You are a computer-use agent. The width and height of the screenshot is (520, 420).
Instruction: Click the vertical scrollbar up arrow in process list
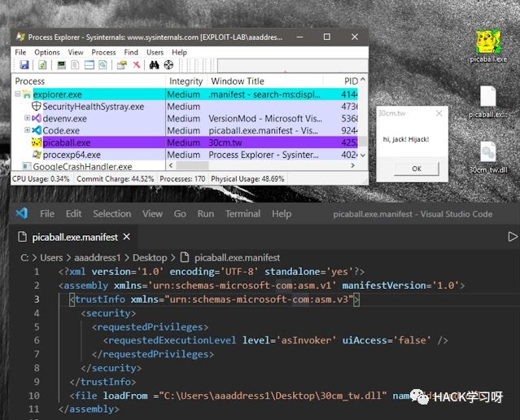point(363,79)
